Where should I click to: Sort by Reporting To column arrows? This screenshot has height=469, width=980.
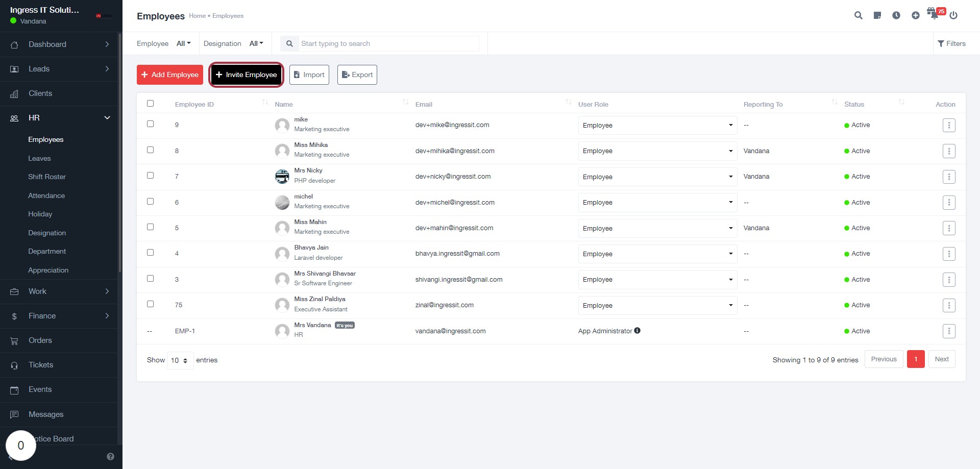pos(835,102)
